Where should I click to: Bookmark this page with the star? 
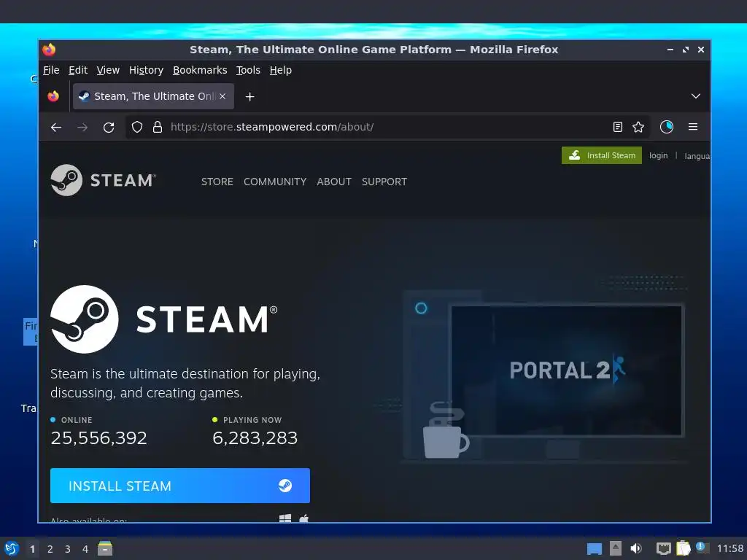pos(638,127)
